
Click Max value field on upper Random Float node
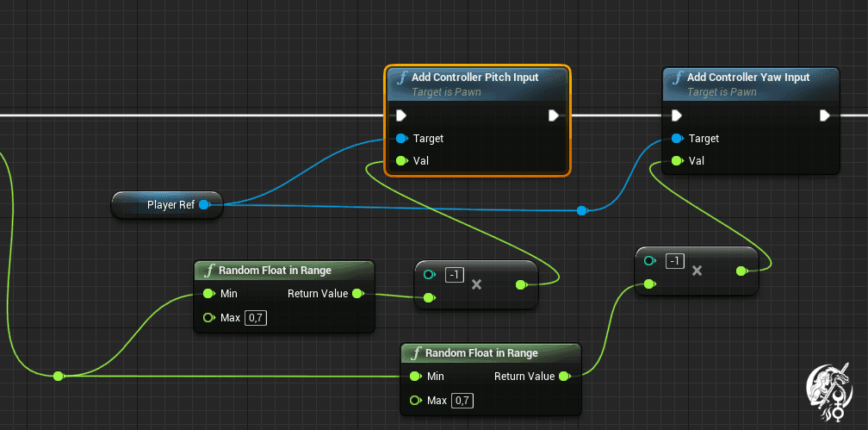click(x=255, y=318)
